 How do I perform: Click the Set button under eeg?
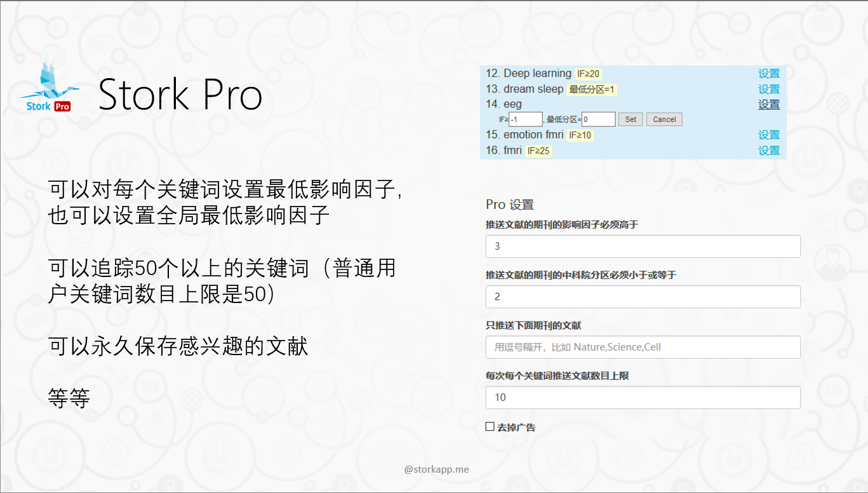pyautogui.click(x=631, y=119)
